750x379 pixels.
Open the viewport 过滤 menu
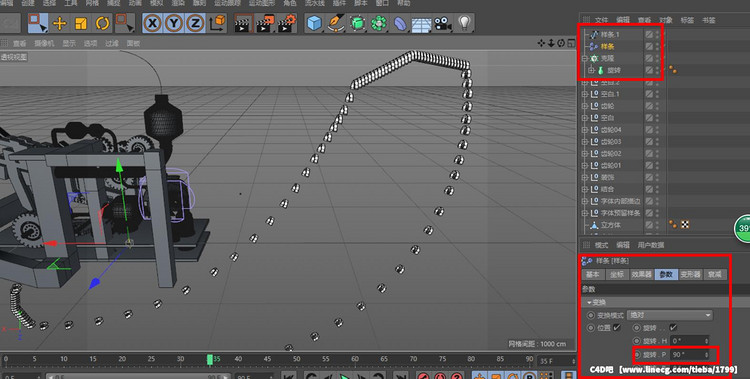click(x=111, y=43)
